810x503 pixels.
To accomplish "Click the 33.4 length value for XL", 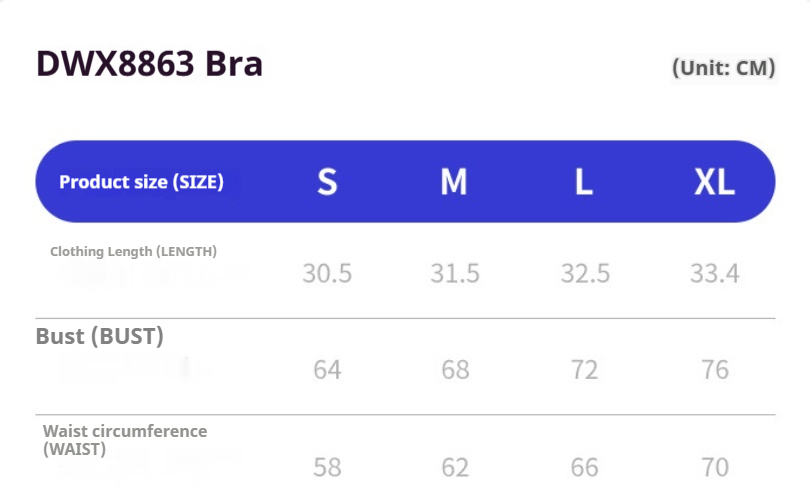I will click(715, 273).
